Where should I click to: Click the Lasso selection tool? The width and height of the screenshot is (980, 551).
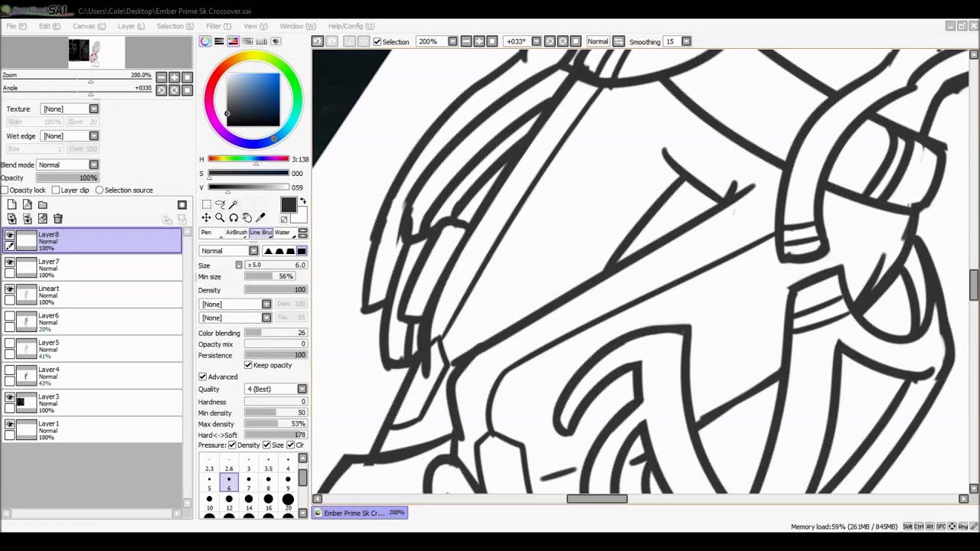pyautogui.click(x=220, y=204)
